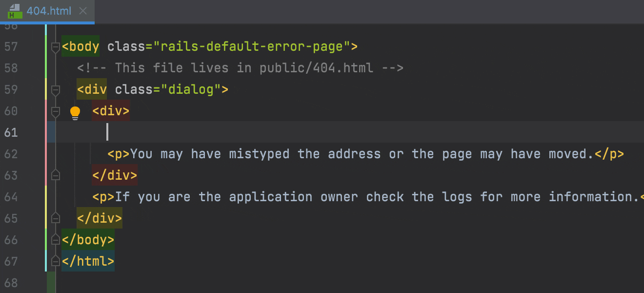Collapse the inner div fold on line 60
Screen dimensions: 644x293
click(55, 111)
